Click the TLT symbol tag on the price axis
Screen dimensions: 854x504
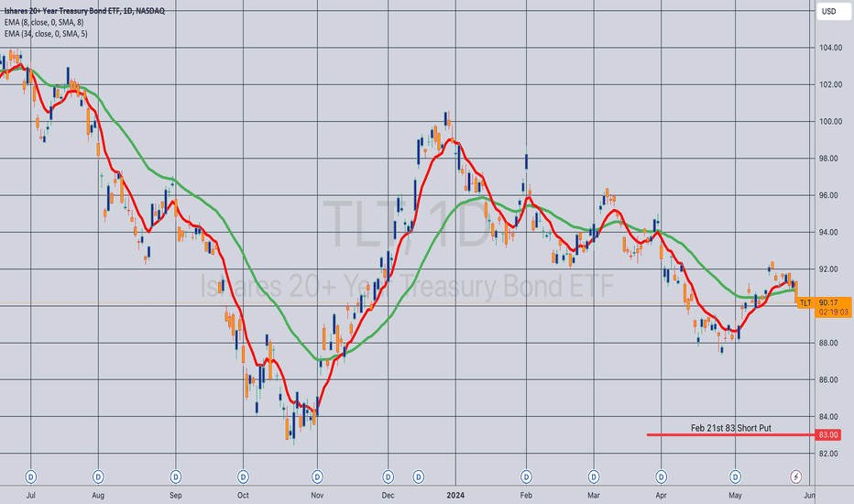click(x=805, y=303)
